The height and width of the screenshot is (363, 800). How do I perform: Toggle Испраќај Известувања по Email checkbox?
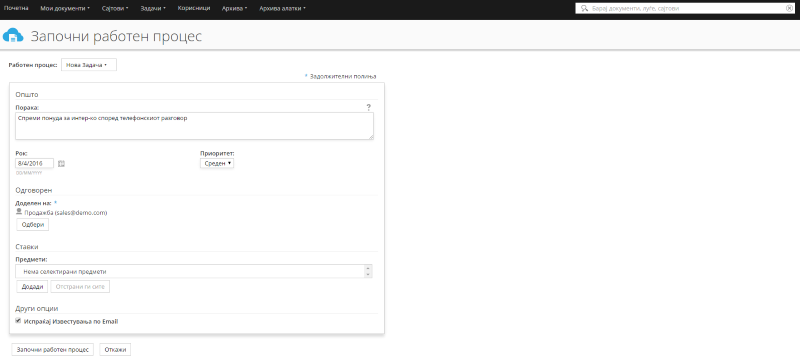coord(18,321)
